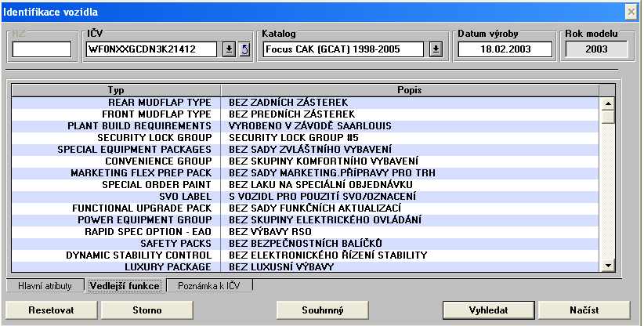This screenshot has width=644, height=326.
Task: Close the Identifikace vozidla dialog
Action: (630, 11)
